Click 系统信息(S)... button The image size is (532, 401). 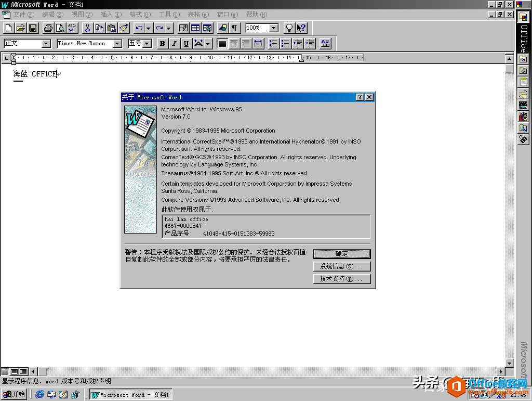342,266
